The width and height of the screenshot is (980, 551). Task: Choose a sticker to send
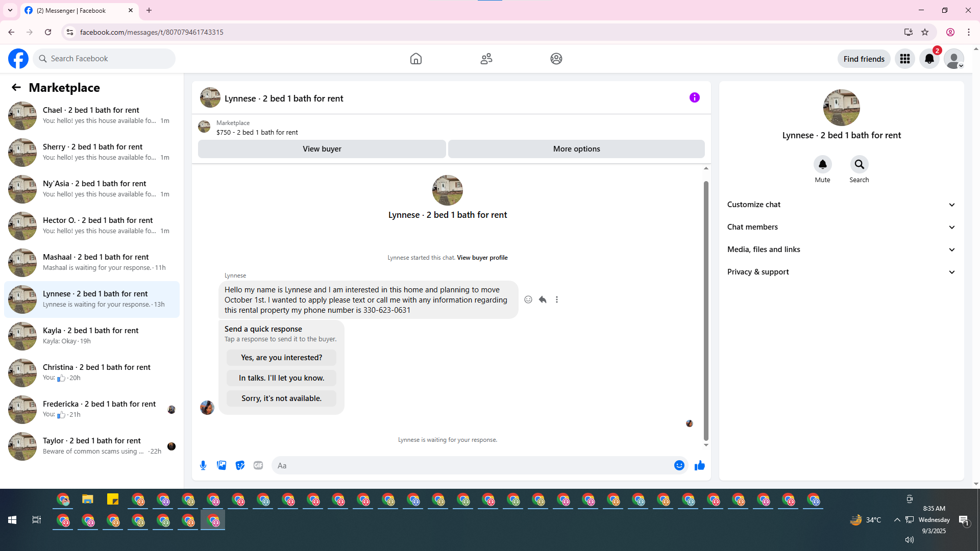[x=240, y=465]
